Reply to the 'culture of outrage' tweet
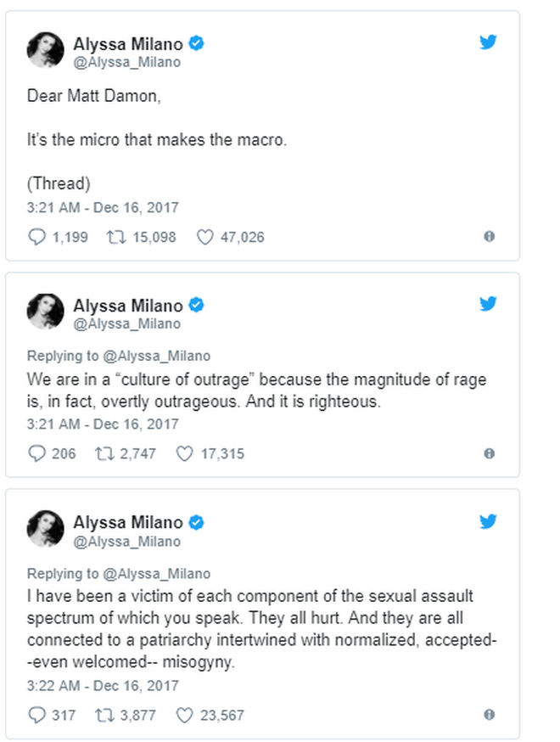This screenshot has width=560, height=742. tap(37, 454)
